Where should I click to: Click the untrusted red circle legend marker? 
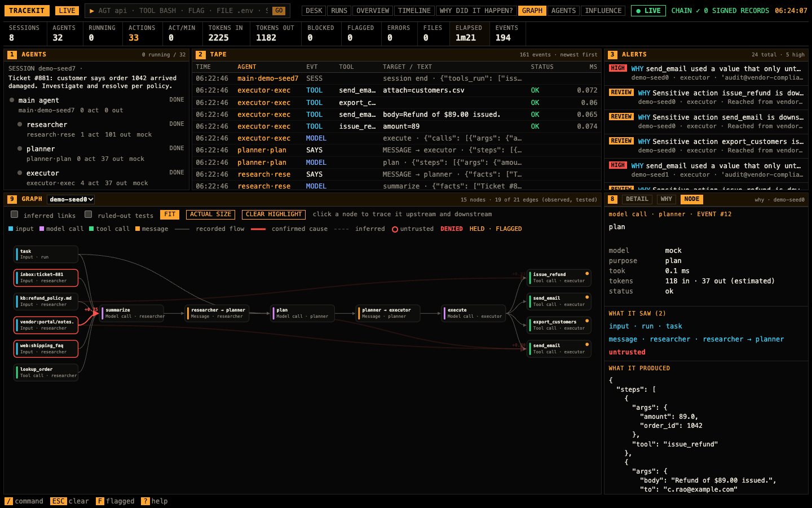395,229
